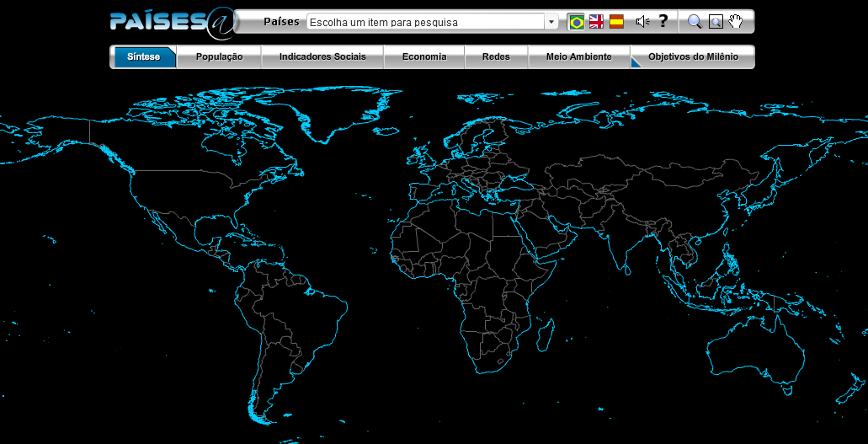Switch language using the UK flag
The height and width of the screenshot is (444, 868).
[596, 22]
